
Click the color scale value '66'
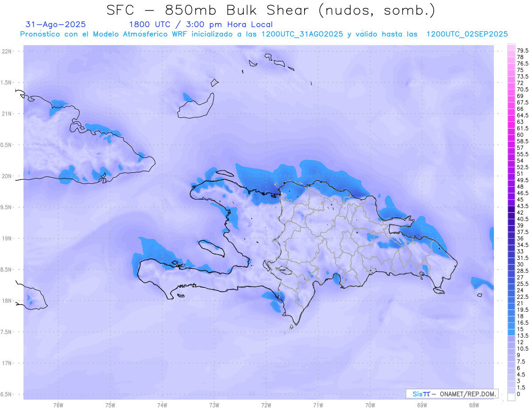point(520,109)
